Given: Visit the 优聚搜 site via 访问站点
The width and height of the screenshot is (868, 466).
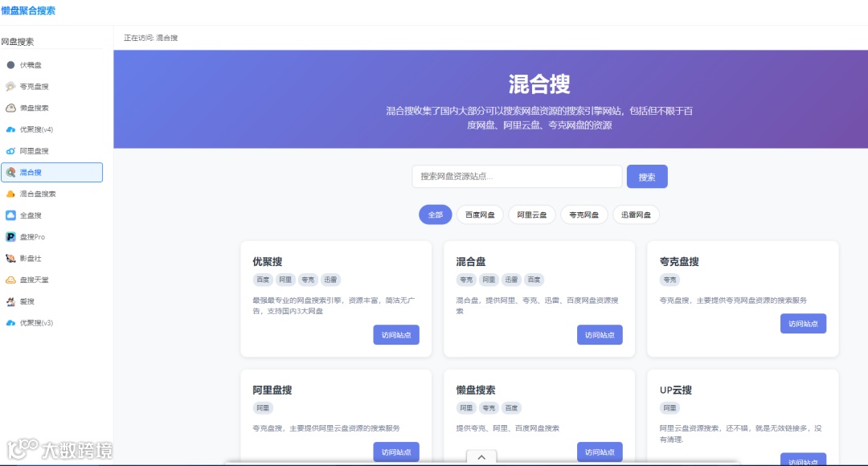Looking at the screenshot, I should coord(396,335).
